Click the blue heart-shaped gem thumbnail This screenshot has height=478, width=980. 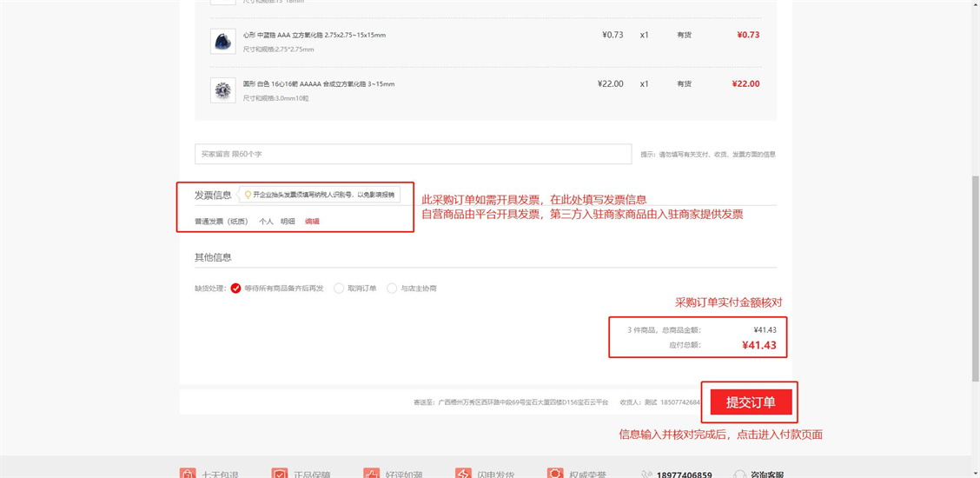(223, 42)
